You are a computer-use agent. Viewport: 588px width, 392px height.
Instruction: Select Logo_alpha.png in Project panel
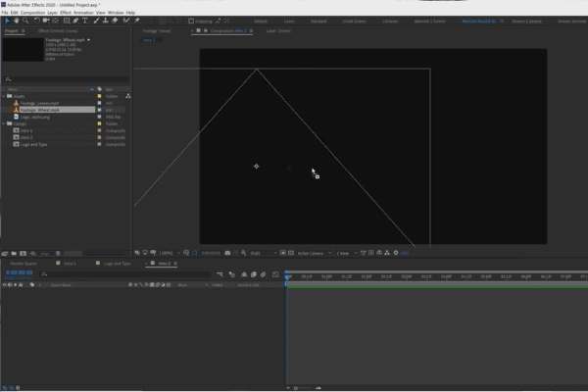(35, 117)
